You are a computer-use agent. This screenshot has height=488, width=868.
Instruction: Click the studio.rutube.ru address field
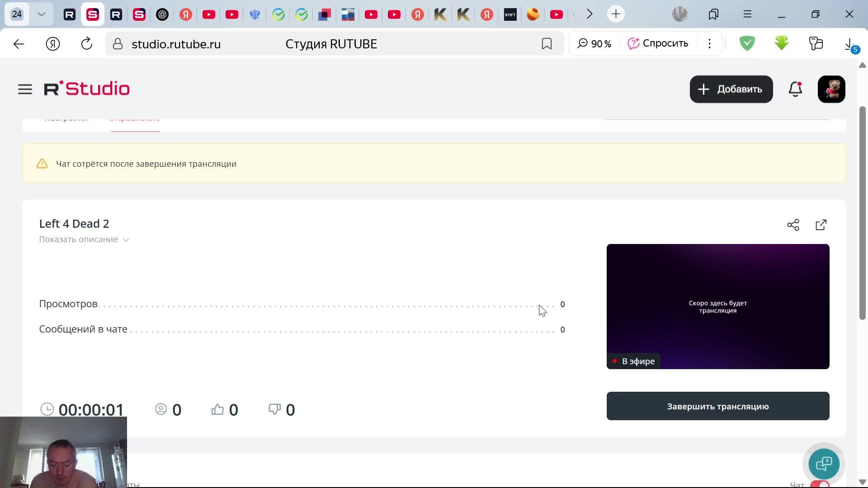tap(176, 44)
